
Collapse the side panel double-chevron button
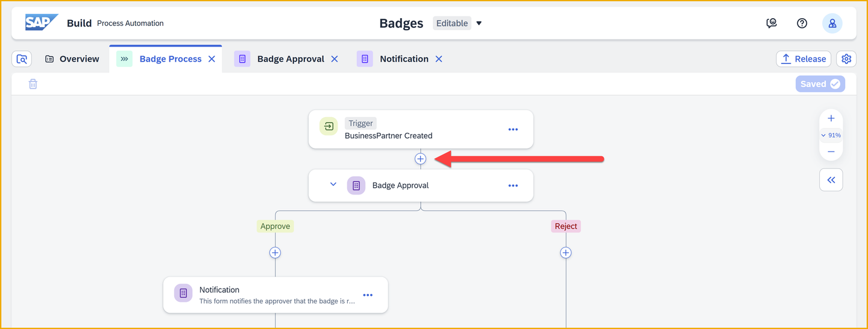(x=831, y=180)
